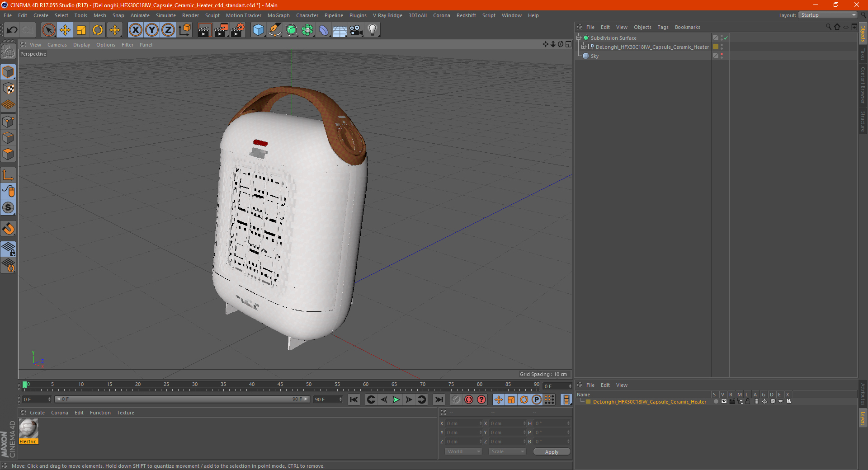Open the World coordinate dropdown

tap(463, 451)
